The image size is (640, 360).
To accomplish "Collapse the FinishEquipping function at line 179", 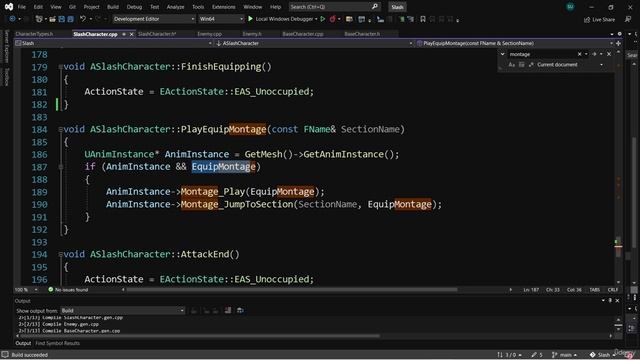I will pos(60,67).
